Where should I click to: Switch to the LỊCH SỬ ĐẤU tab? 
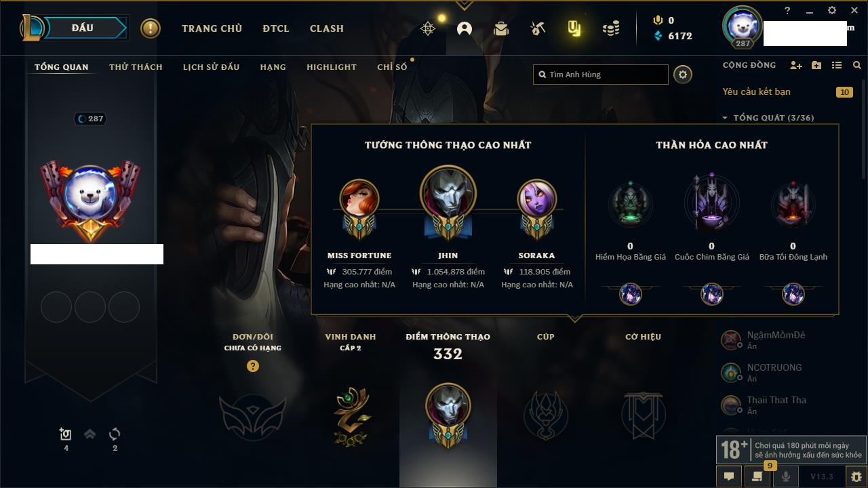[211, 67]
